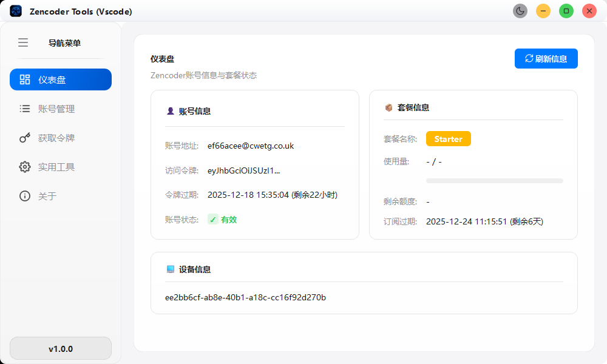607x364 pixels.
Task: Open 实用工具 via its gear icon
Action: (24, 167)
